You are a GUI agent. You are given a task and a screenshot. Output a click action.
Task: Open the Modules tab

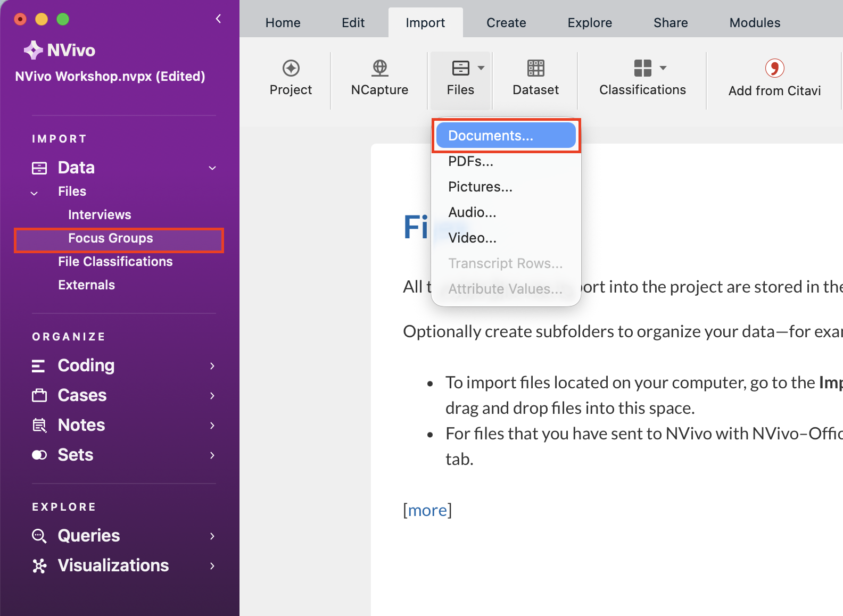click(755, 23)
